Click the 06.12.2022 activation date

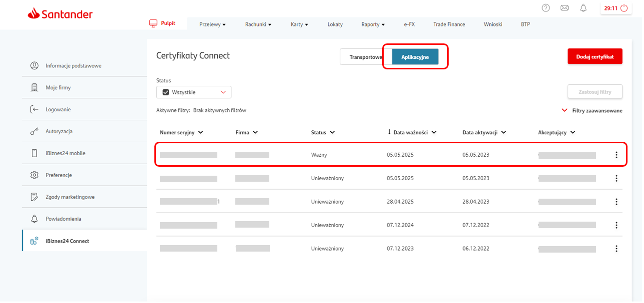(476, 249)
